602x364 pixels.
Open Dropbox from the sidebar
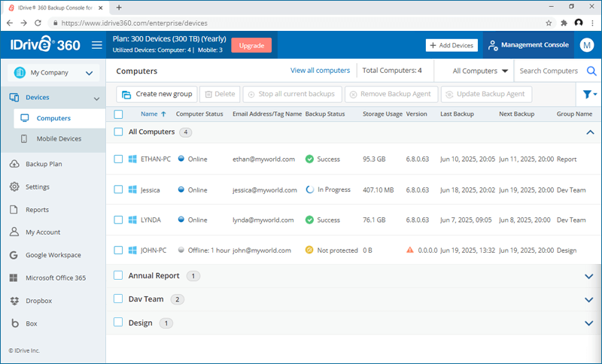38,301
